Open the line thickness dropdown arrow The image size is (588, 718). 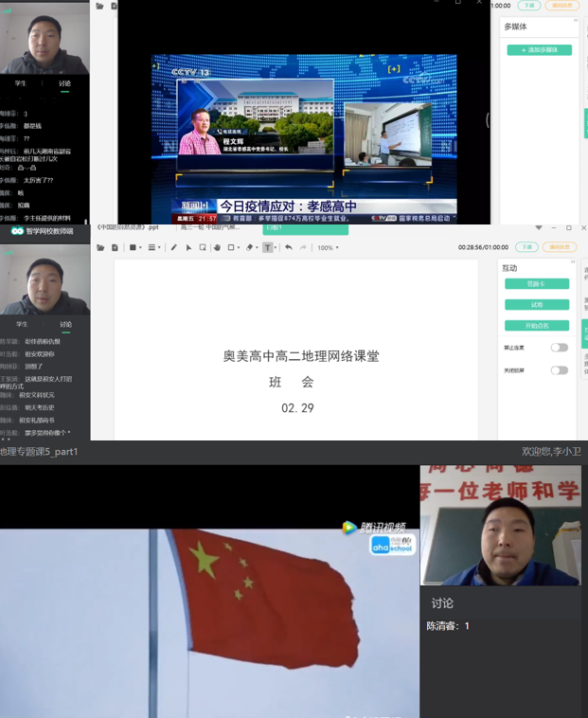[159, 248]
